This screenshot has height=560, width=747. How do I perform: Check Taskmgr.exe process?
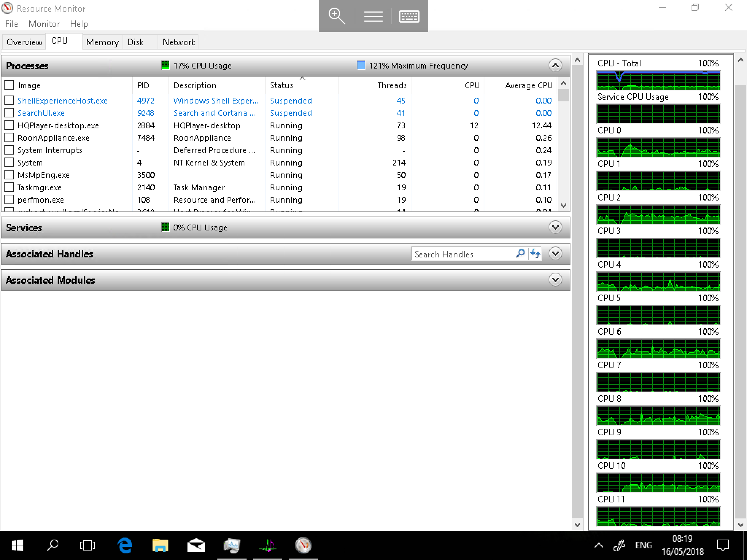[x=9, y=187]
